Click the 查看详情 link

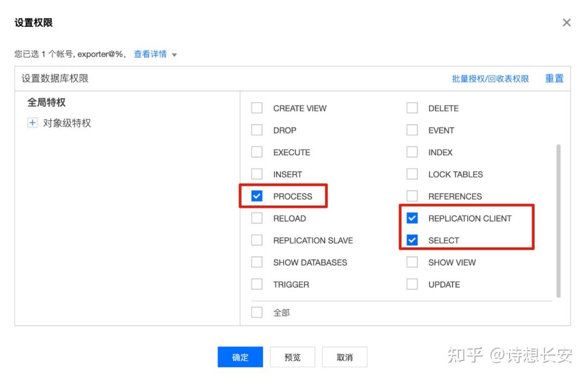click(150, 54)
